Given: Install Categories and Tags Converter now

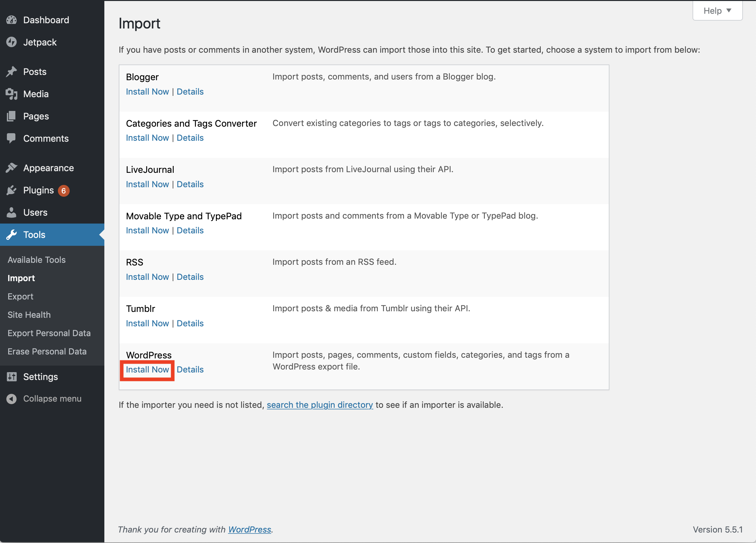Looking at the screenshot, I should 147,138.
